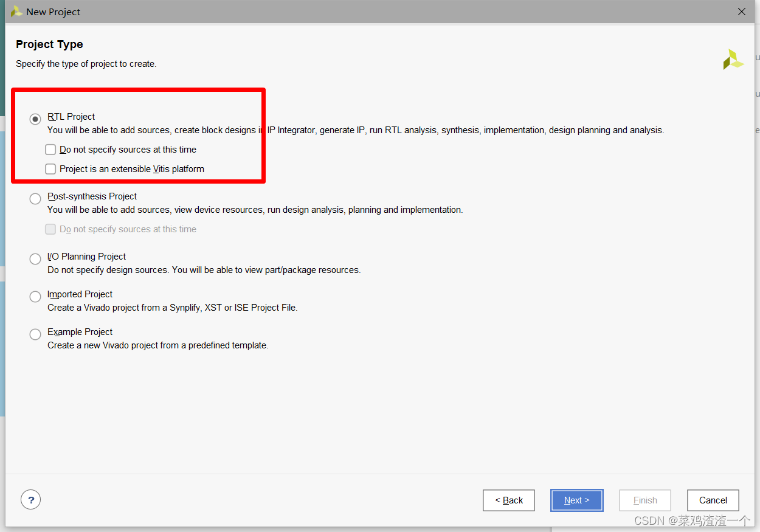Pick the Example Project radio button
The image size is (760, 532).
click(x=36, y=334)
